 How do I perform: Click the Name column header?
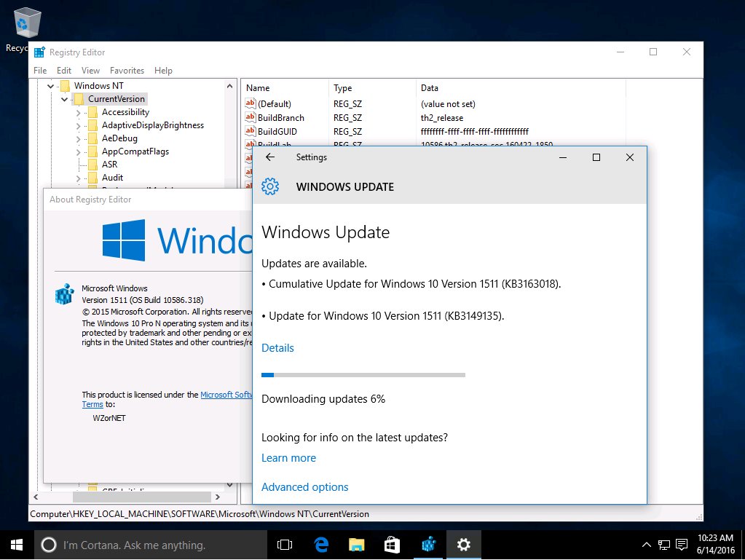[x=285, y=88]
